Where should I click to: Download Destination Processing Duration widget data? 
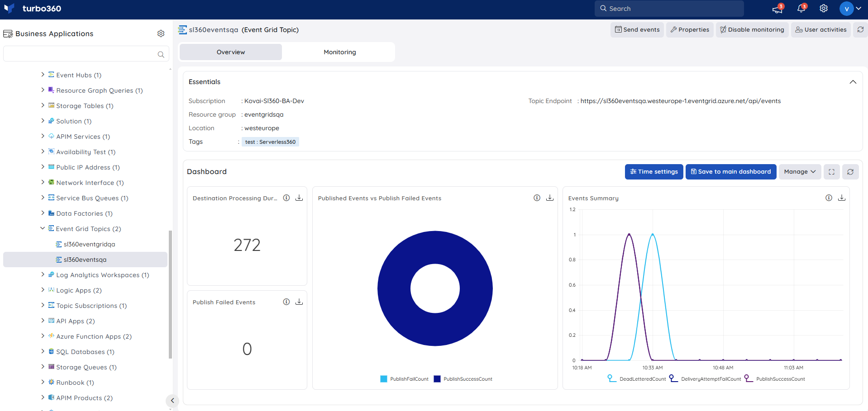coord(299,198)
